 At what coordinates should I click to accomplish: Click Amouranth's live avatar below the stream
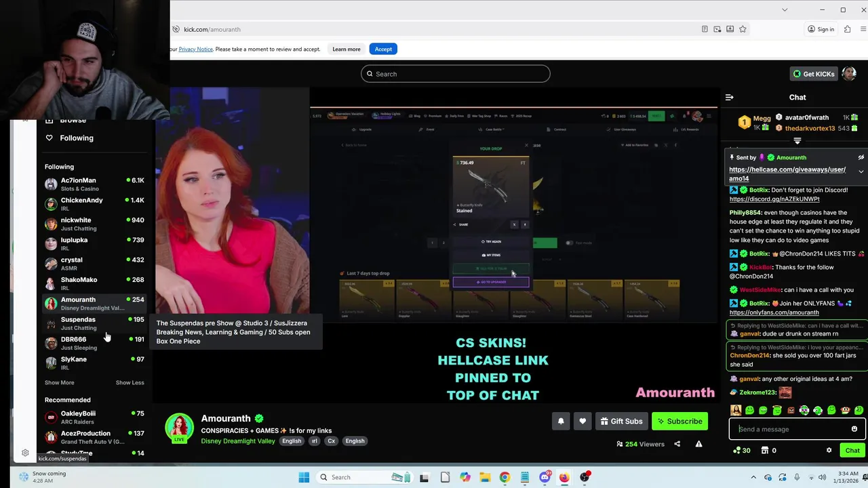180,428
